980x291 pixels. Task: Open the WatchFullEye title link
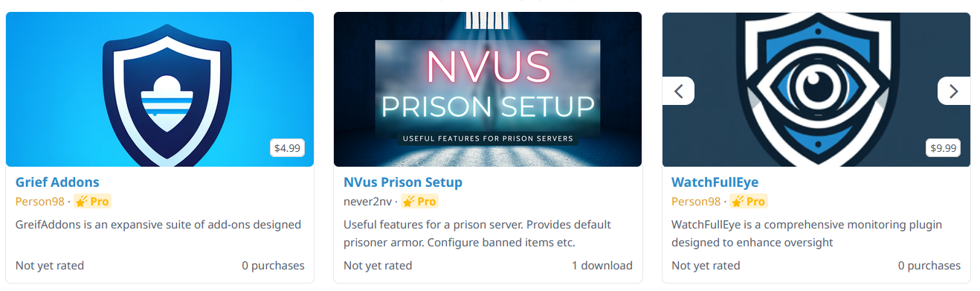point(715,182)
